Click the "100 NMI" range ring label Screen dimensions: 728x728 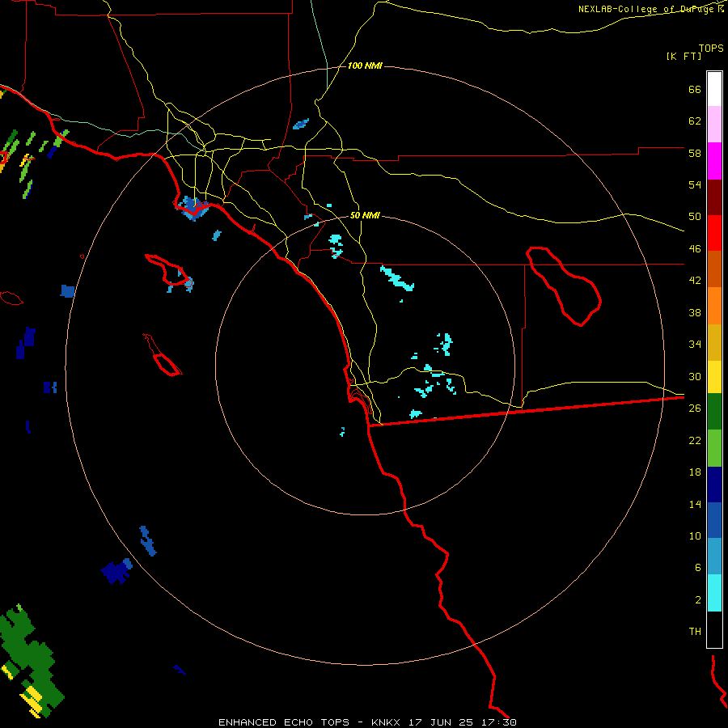point(365,66)
